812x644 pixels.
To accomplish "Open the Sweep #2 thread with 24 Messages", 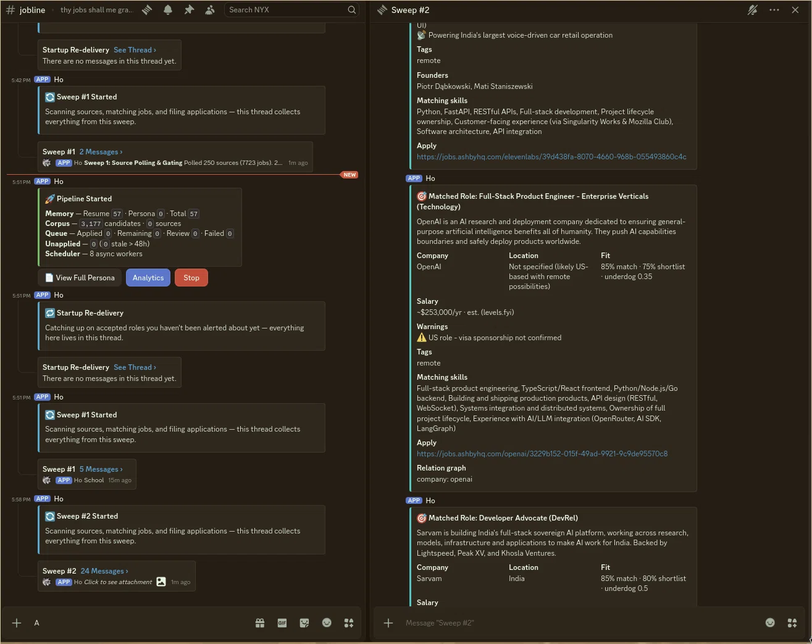I will click(x=104, y=571).
